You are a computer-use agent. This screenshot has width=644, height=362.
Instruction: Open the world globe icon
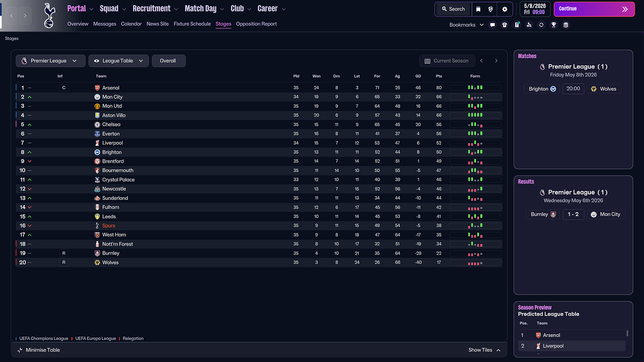point(491,9)
